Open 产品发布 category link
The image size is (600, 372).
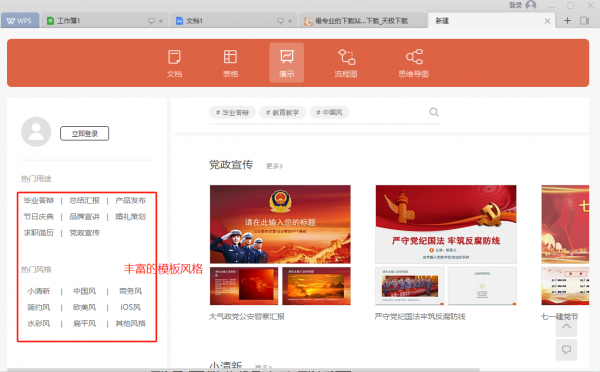[130, 201]
